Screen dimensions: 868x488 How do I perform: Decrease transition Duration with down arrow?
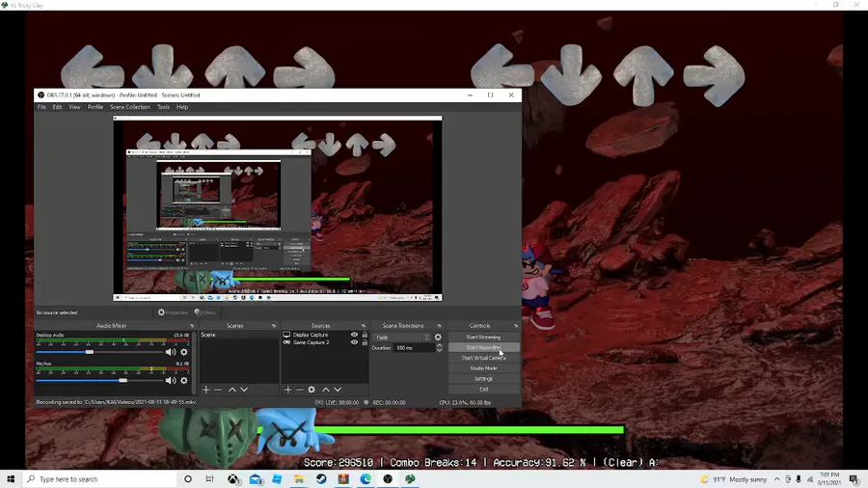coord(439,350)
